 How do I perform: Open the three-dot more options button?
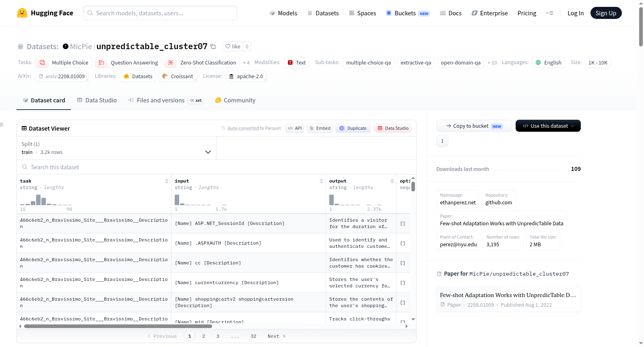442,141
